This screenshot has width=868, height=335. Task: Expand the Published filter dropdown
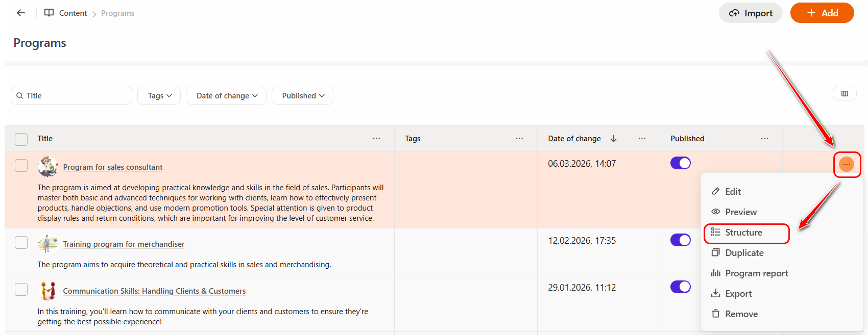(x=302, y=96)
